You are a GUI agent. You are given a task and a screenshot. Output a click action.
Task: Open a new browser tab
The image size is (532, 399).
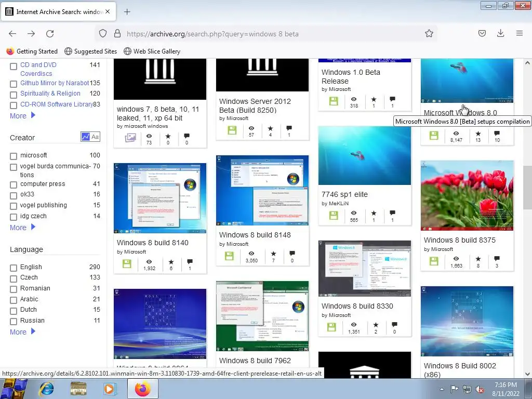[x=127, y=12]
